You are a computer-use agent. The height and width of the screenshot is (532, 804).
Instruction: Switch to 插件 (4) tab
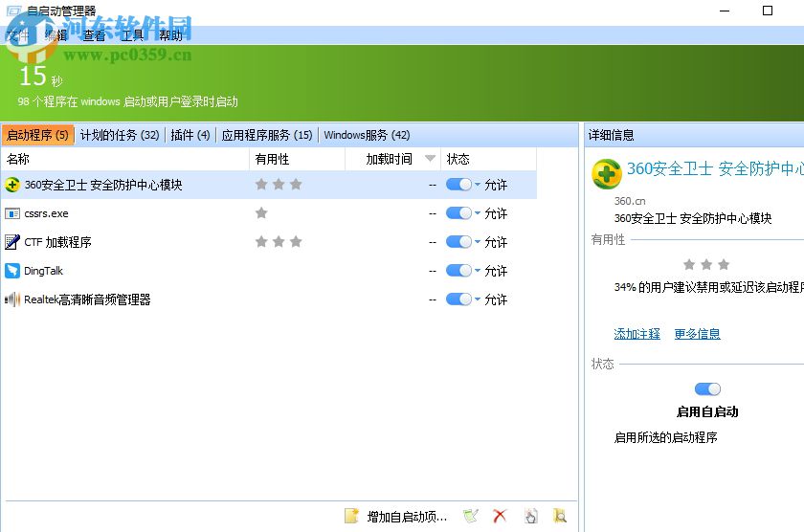[190, 135]
